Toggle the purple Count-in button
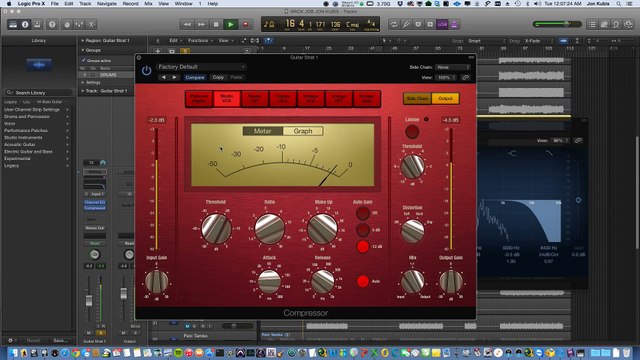640x360 pixels. pos(442,24)
